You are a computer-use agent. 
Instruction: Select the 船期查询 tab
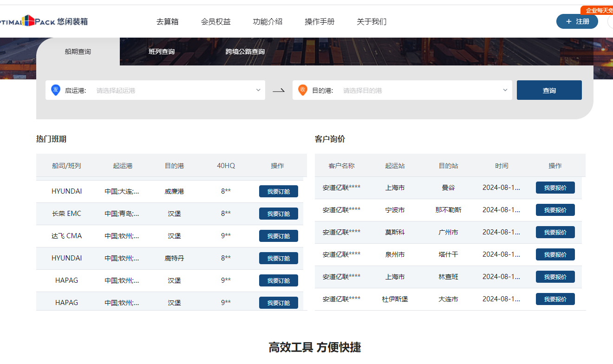[x=78, y=52]
